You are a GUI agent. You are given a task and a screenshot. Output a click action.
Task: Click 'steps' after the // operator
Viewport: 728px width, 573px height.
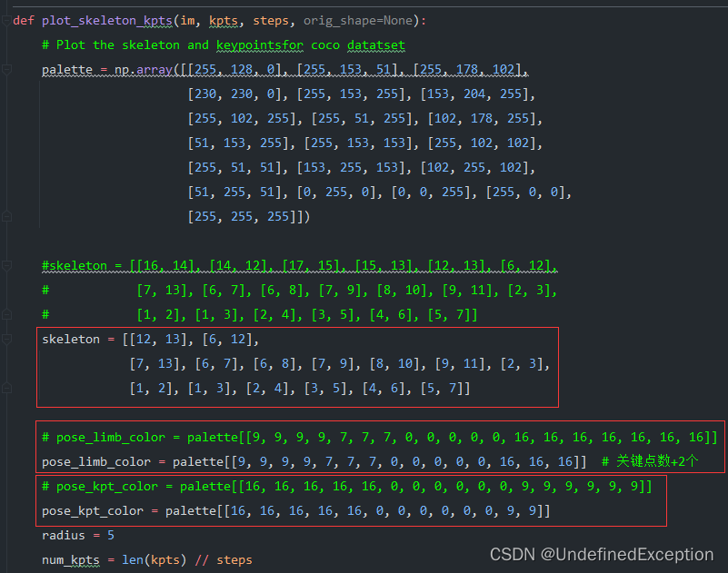tap(234, 560)
